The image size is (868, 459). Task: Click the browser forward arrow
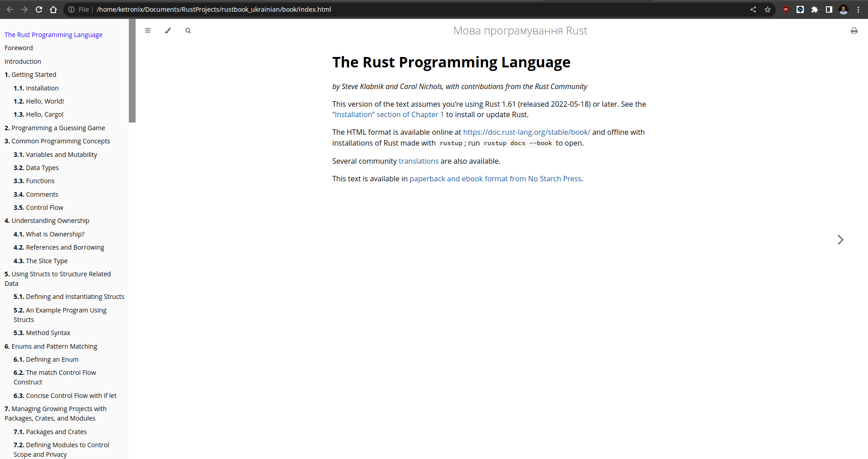click(24, 9)
